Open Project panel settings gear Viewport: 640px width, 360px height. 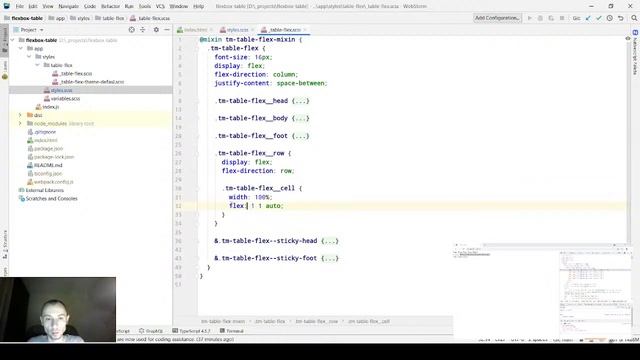point(156,30)
